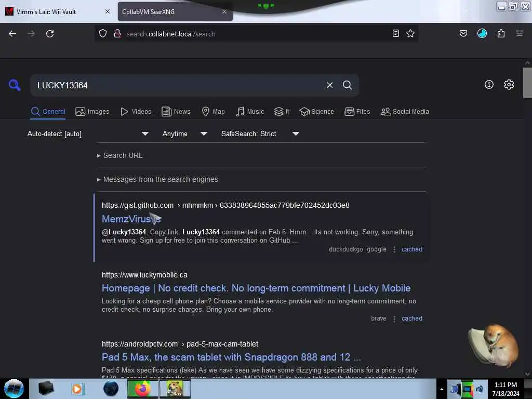Open cached version of Lucky Mobile result

point(412,318)
